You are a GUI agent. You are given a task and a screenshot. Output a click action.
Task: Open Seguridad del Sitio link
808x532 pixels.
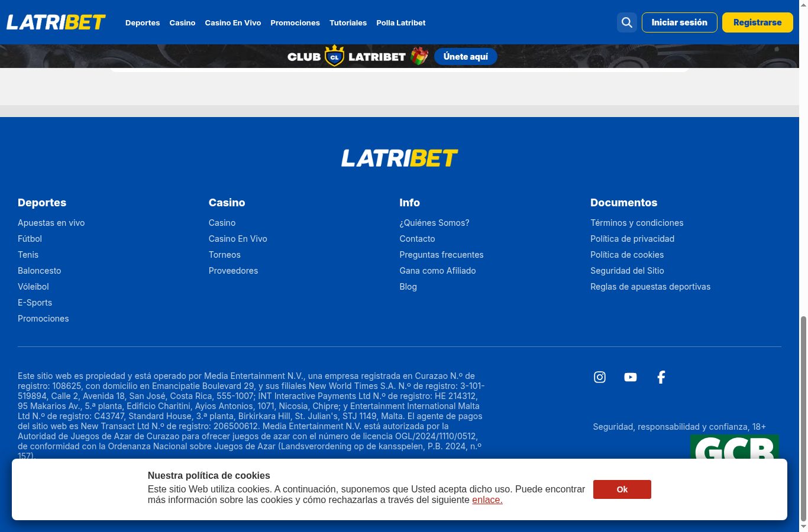click(628, 271)
